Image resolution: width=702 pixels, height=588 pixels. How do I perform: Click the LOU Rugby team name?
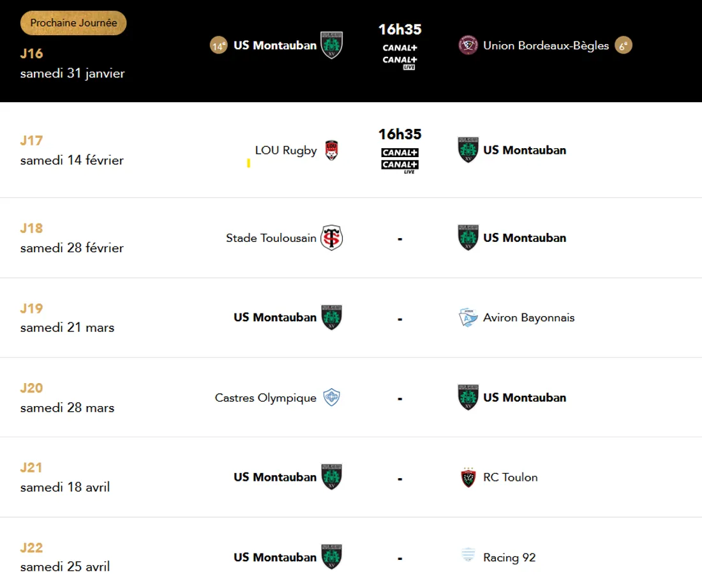point(285,150)
